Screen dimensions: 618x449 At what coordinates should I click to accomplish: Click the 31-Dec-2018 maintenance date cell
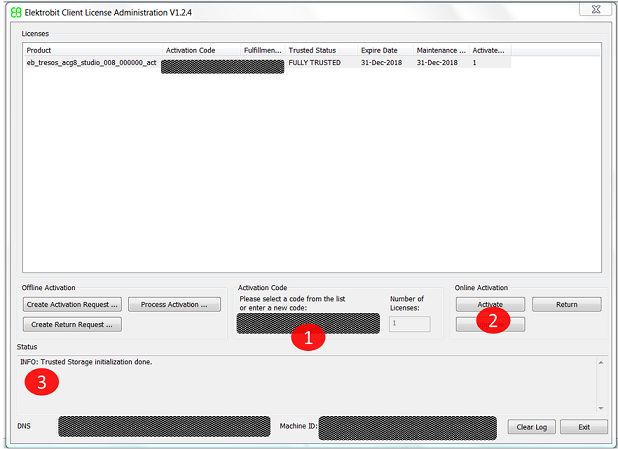[437, 63]
